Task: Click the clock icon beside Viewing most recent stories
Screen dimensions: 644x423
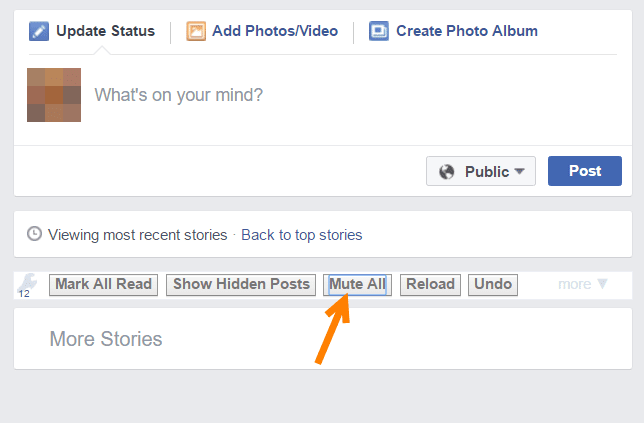Action: pos(34,234)
